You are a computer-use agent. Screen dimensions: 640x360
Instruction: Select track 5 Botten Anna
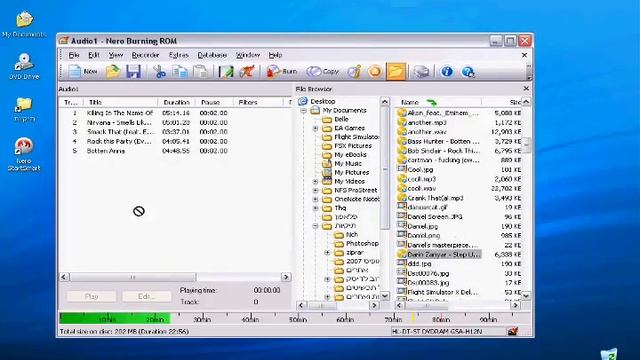pos(106,151)
